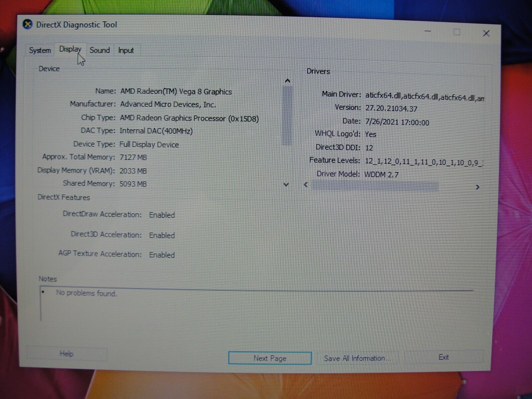
Task: Select the 'No problems found' note text
Action: tap(87, 294)
